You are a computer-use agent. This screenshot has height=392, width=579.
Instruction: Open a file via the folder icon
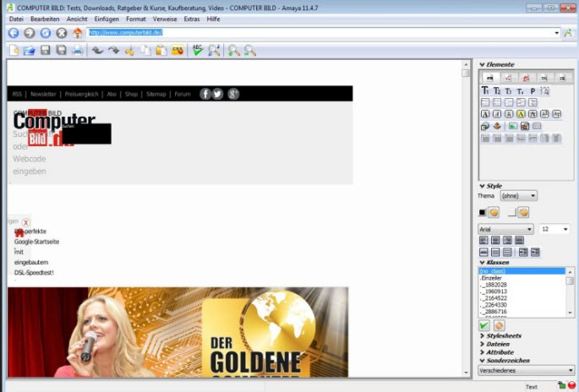click(30, 50)
